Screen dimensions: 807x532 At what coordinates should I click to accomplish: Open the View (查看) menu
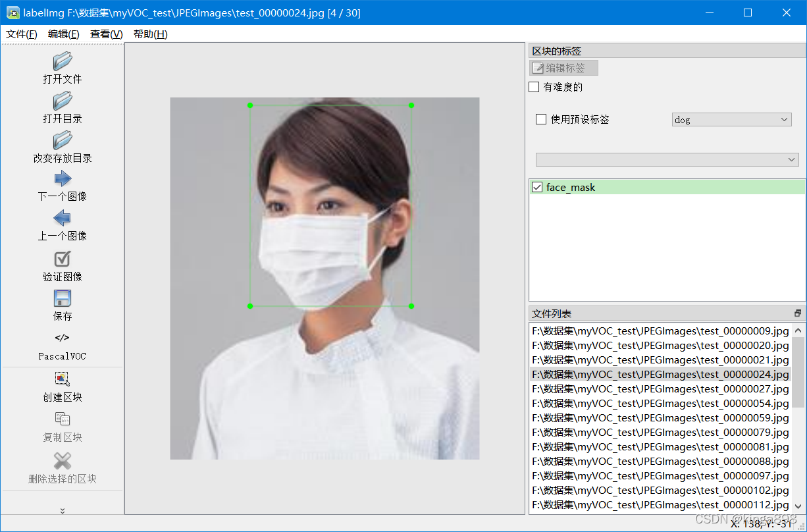point(106,34)
